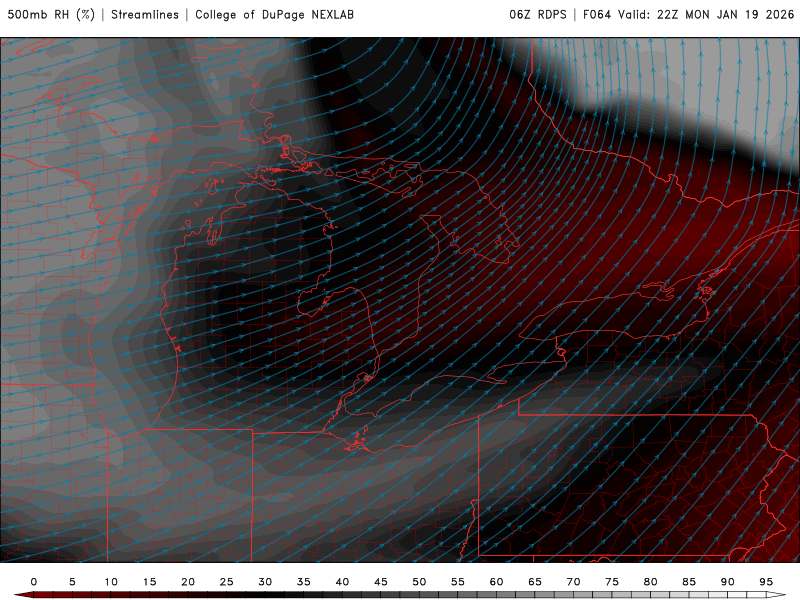This screenshot has height=600, width=800.
Task: Click the 50 label on the color scale
Action: 419,582
